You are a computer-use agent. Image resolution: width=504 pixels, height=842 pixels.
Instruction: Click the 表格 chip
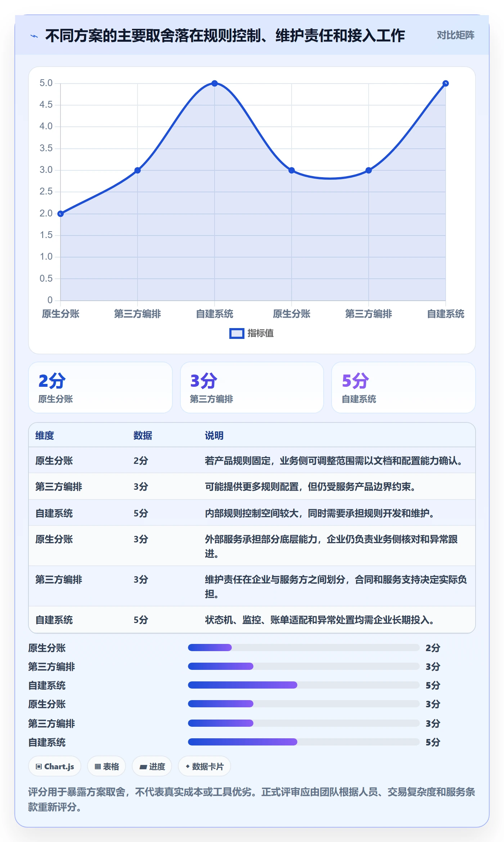(107, 766)
